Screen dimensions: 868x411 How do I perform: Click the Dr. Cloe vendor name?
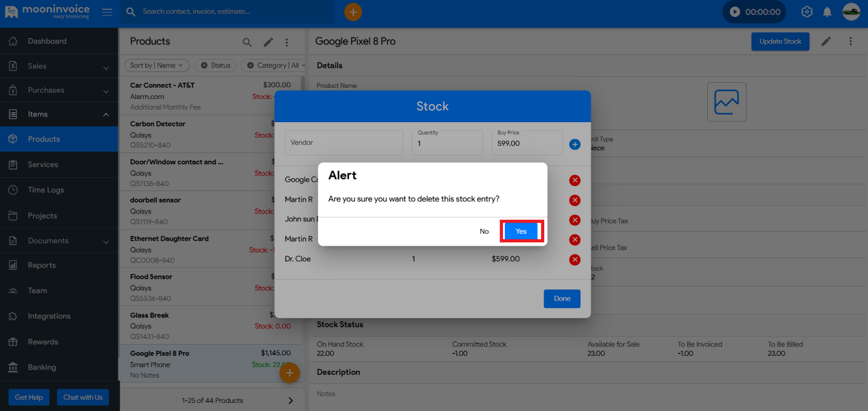click(x=298, y=259)
